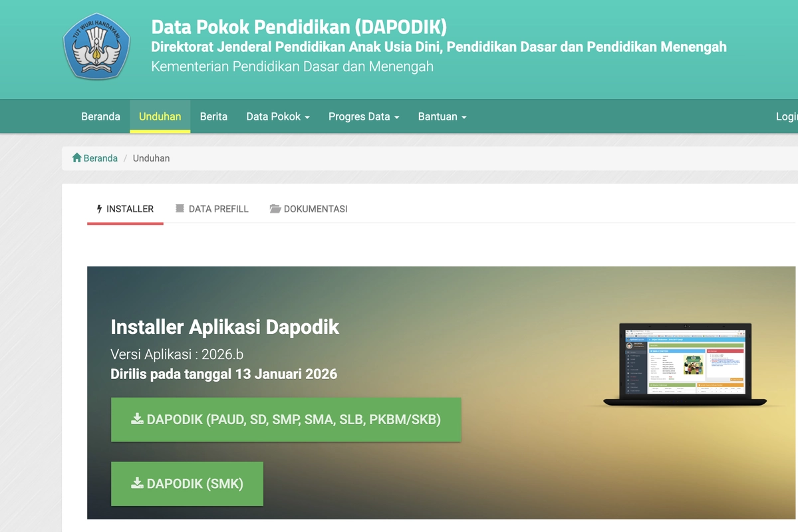Download the DAPODIK (SMK) installer
798x532 pixels.
(187, 483)
